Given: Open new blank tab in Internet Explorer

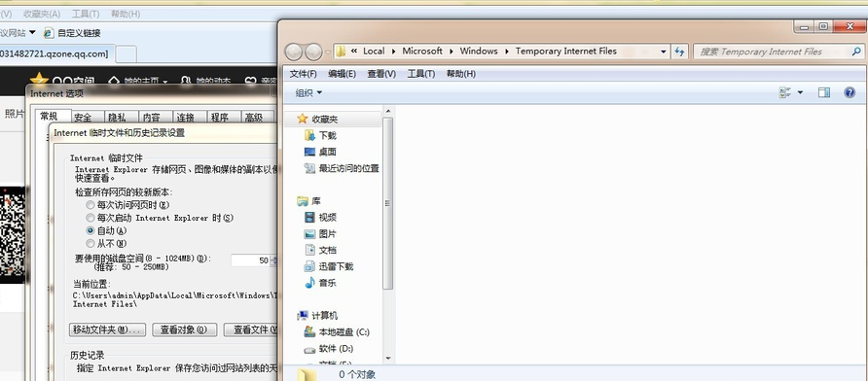Looking at the screenshot, I should tap(127, 54).
